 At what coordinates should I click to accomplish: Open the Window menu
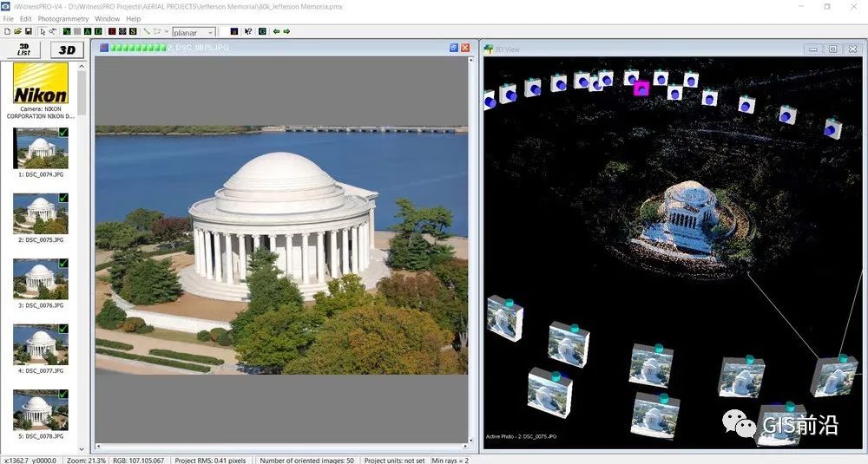[x=107, y=18]
